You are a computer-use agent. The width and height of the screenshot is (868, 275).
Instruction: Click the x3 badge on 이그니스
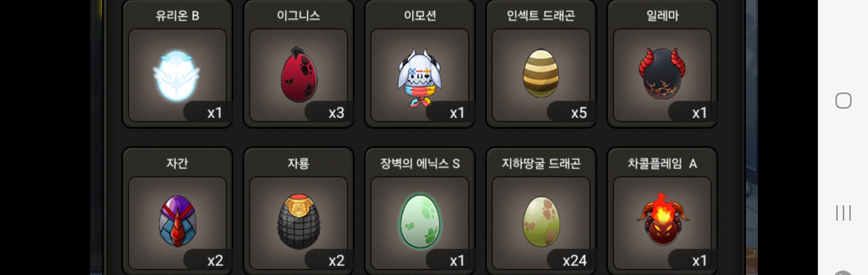[336, 113]
